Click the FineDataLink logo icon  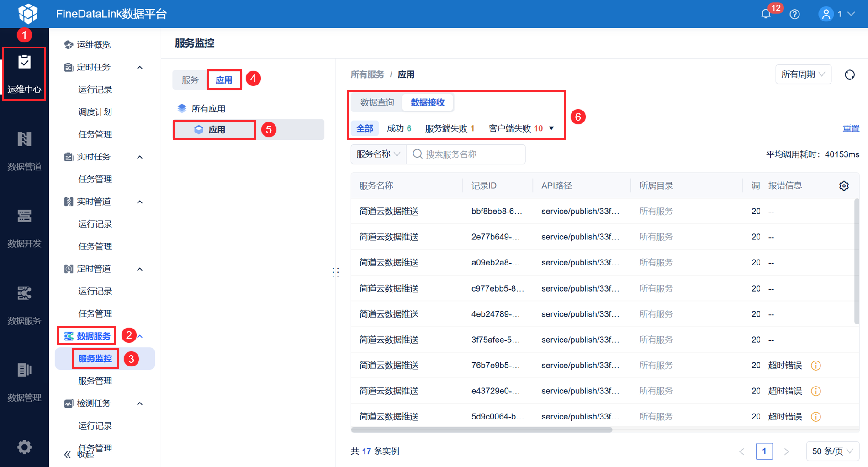28,14
